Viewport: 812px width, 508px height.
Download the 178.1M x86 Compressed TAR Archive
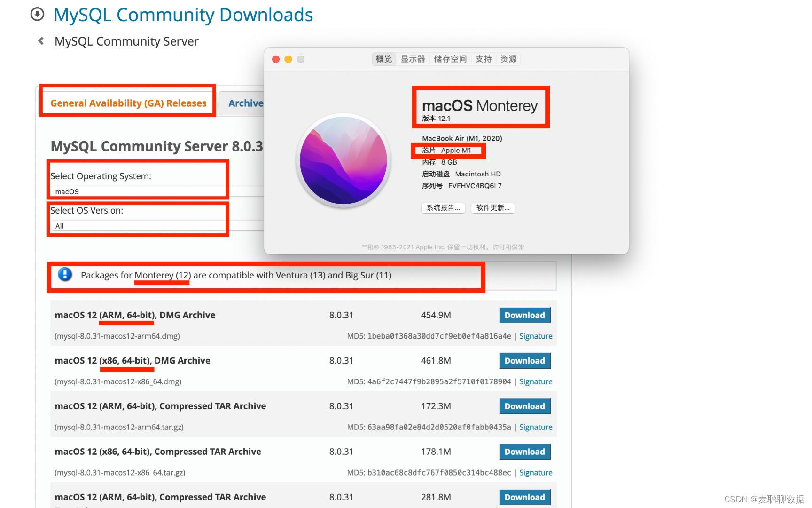(x=525, y=452)
